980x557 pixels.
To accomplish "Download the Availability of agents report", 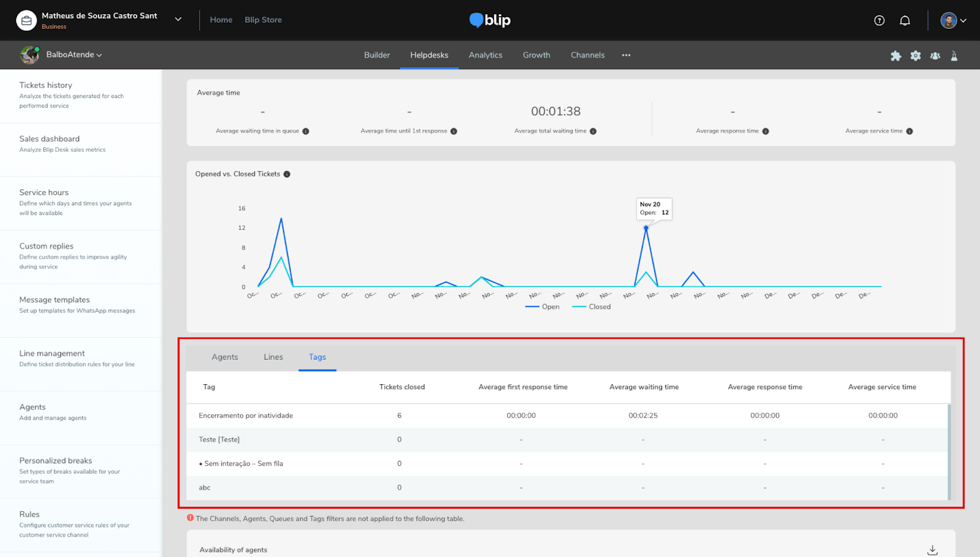I will tap(932, 550).
